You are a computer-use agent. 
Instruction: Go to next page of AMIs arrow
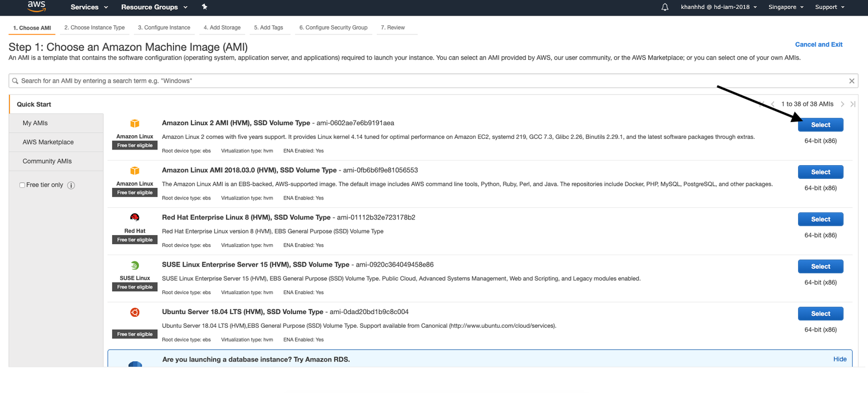coord(842,104)
